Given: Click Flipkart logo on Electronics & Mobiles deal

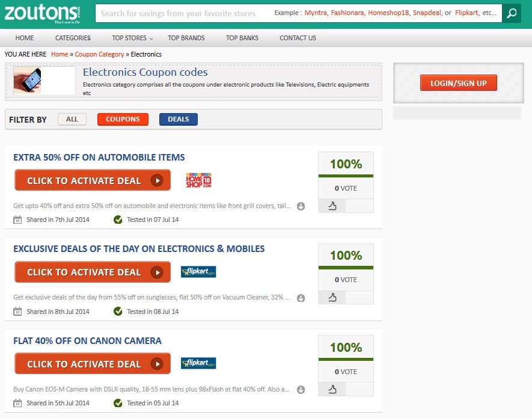Looking at the screenshot, I should click(x=198, y=272).
